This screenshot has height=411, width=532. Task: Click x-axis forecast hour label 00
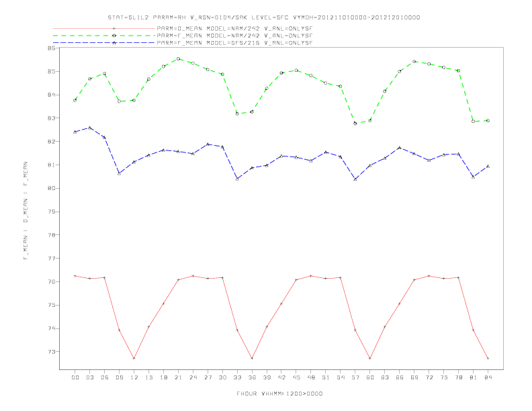tap(75, 377)
